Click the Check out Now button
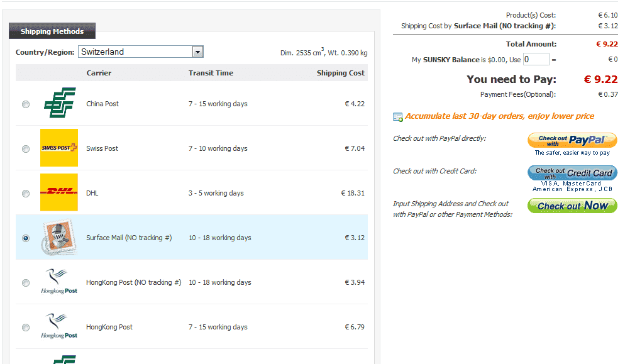This screenshot has width=630, height=364. click(572, 206)
